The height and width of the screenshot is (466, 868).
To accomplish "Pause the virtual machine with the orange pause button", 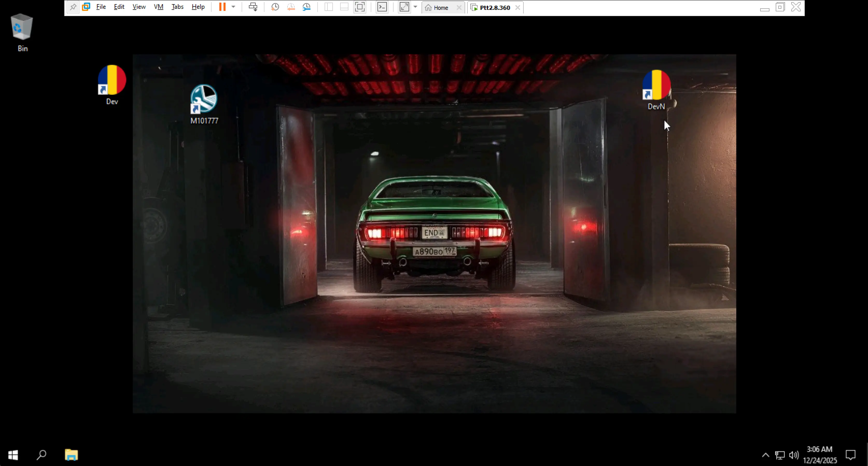I will (222, 7).
